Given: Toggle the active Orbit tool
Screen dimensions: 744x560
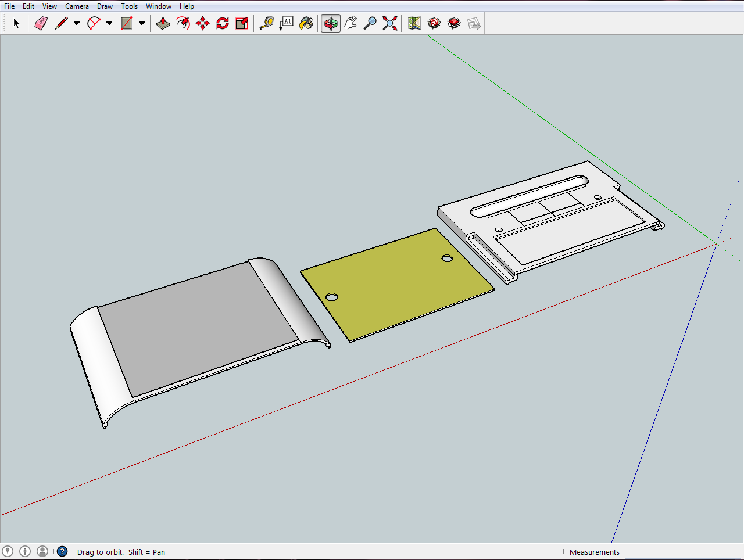Looking at the screenshot, I should [331, 23].
